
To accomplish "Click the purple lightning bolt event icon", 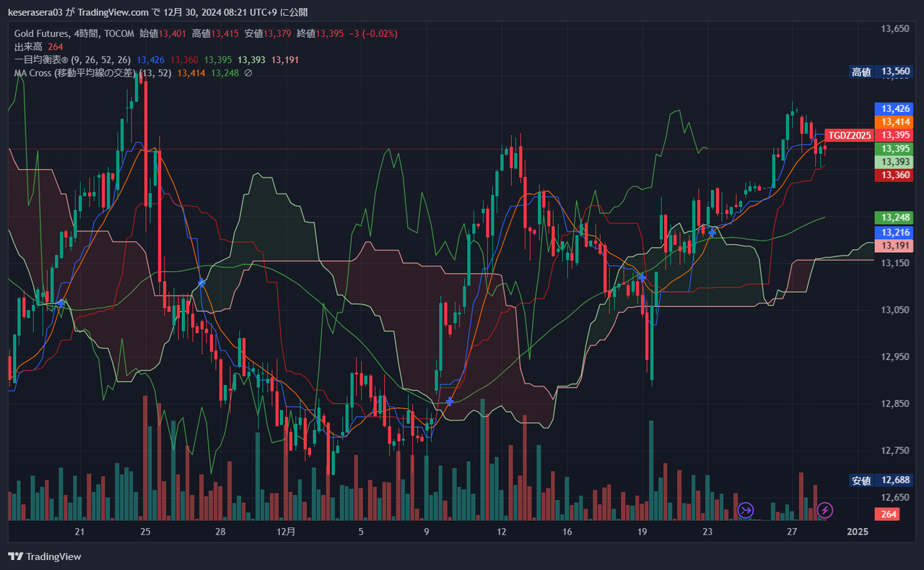I will pyautogui.click(x=825, y=511).
